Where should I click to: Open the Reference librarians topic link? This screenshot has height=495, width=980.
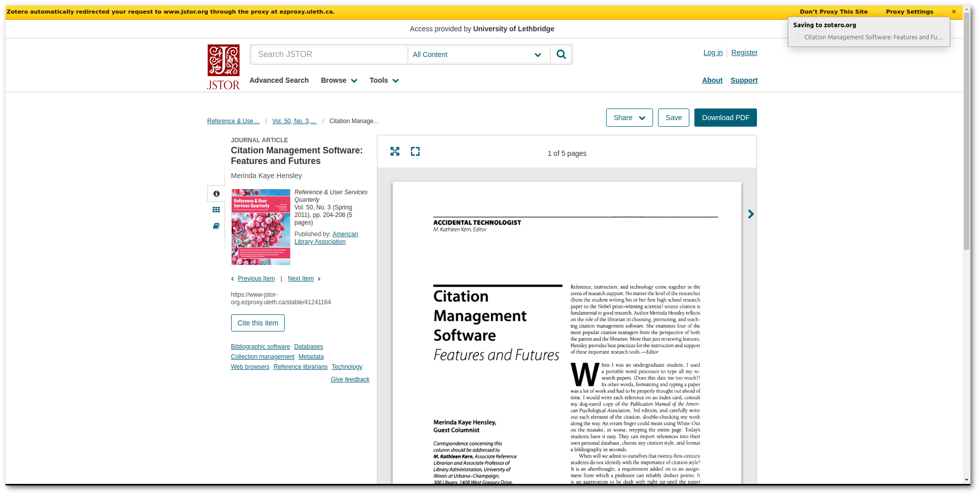tap(300, 367)
